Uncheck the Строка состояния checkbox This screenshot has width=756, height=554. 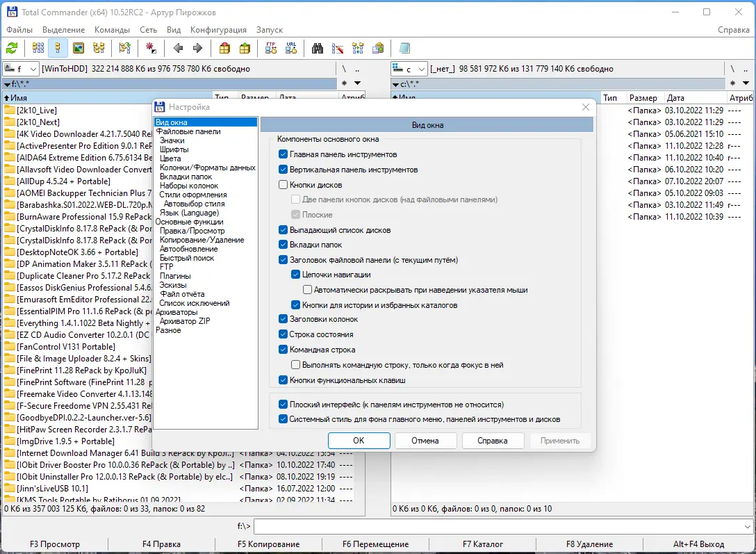(283, 334)
